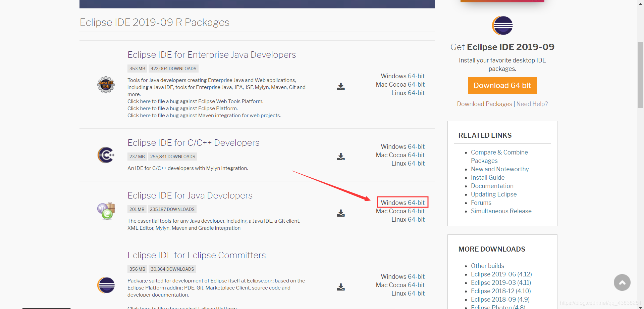
Task: Click the C++ package logo icon
Action: pos(106,155)
